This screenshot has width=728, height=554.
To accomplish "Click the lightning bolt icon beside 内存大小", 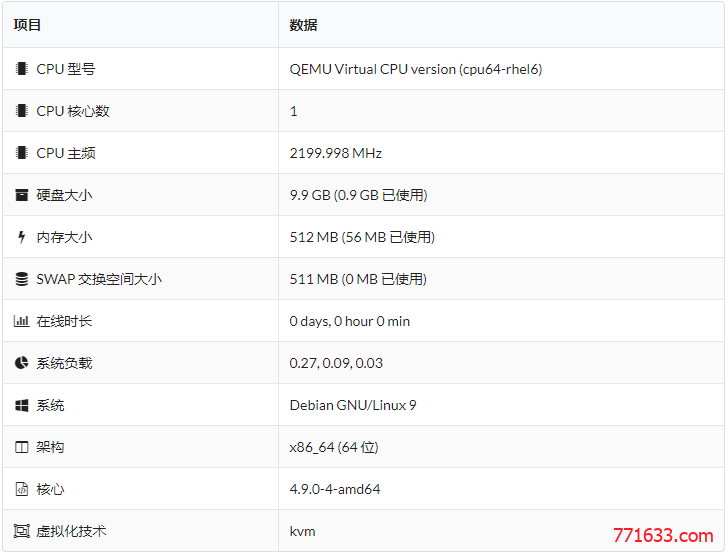I will point(21,237).
